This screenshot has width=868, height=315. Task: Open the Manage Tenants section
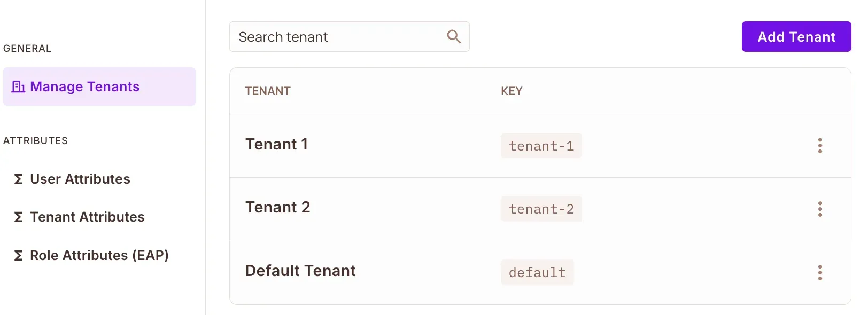tap(84, 86)
